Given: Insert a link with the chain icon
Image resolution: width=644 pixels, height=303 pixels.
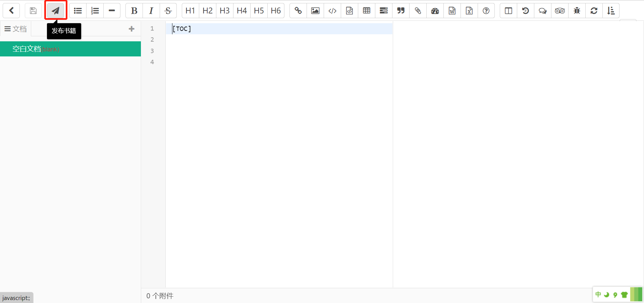Looking at the screenshot, I should 298,11.
